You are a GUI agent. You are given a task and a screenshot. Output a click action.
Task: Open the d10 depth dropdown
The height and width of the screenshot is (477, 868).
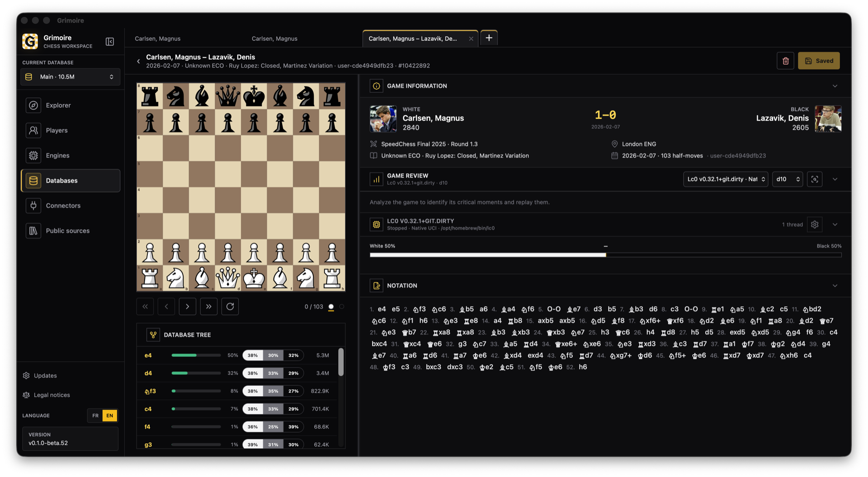click(x=788, y=180)
